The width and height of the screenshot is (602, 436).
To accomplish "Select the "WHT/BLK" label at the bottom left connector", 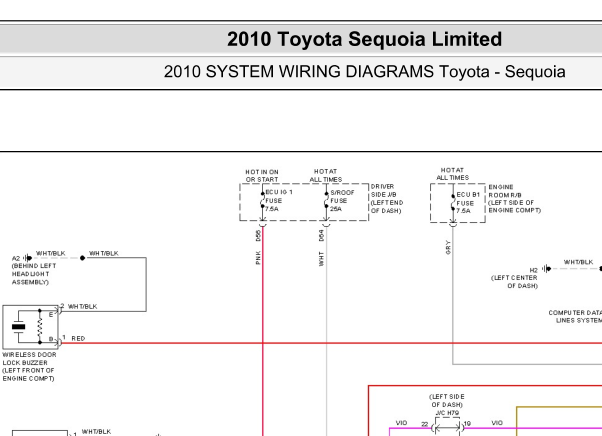I will [x=96, y=431].
